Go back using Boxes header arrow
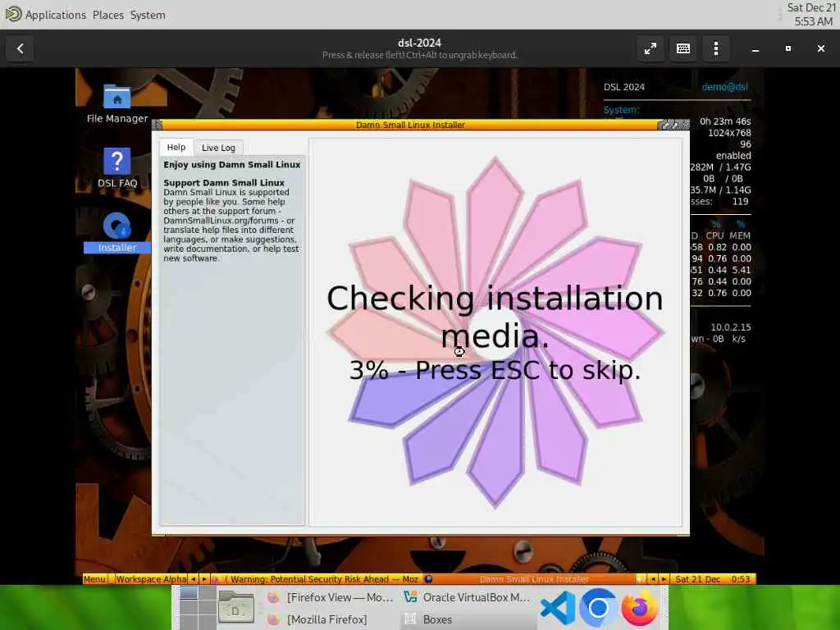 pyautogui.click(x=20, y=48)
